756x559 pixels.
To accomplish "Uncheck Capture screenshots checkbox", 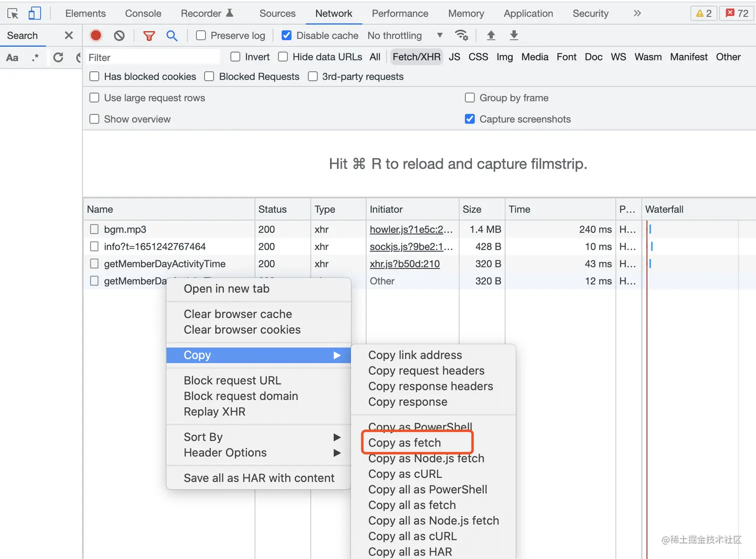I will pyautogui.click(x=469, y=119).
